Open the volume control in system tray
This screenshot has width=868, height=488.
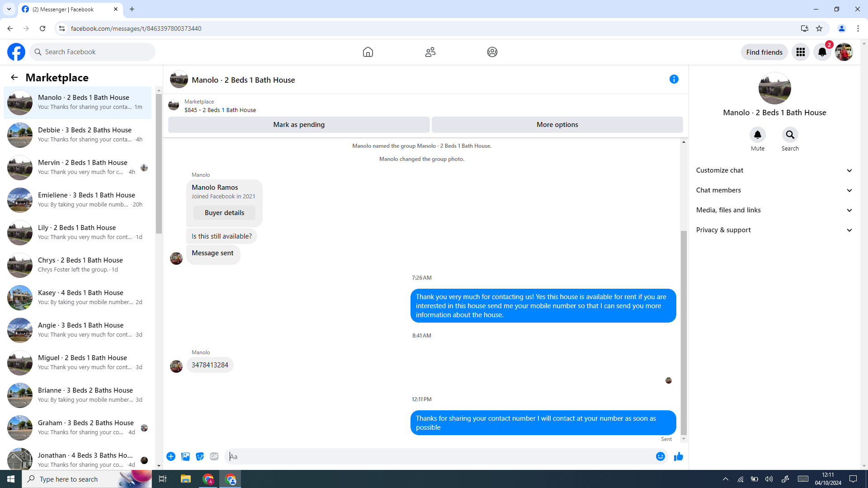pyautogui.click(x=769, y=479)
